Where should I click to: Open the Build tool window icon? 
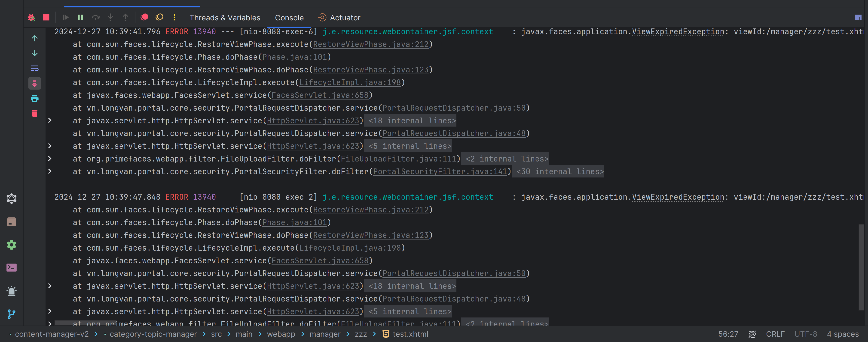12,222
